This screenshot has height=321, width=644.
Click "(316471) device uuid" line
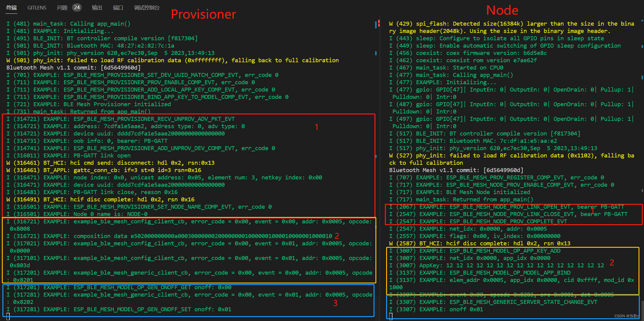[116, 185]
